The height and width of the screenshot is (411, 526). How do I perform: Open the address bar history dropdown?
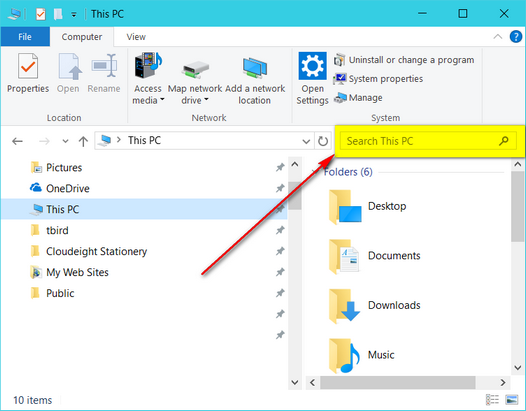pyautogui.click(x=306, y=141)
